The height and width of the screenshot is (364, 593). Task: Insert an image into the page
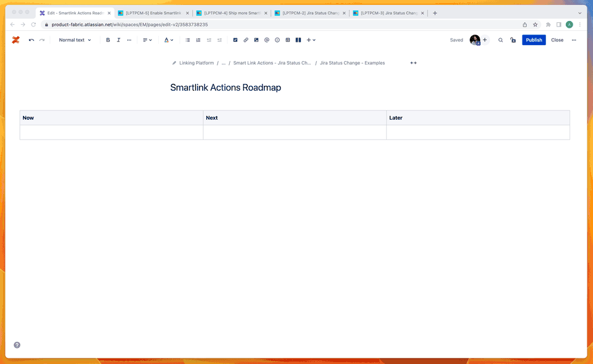(256, 39)
